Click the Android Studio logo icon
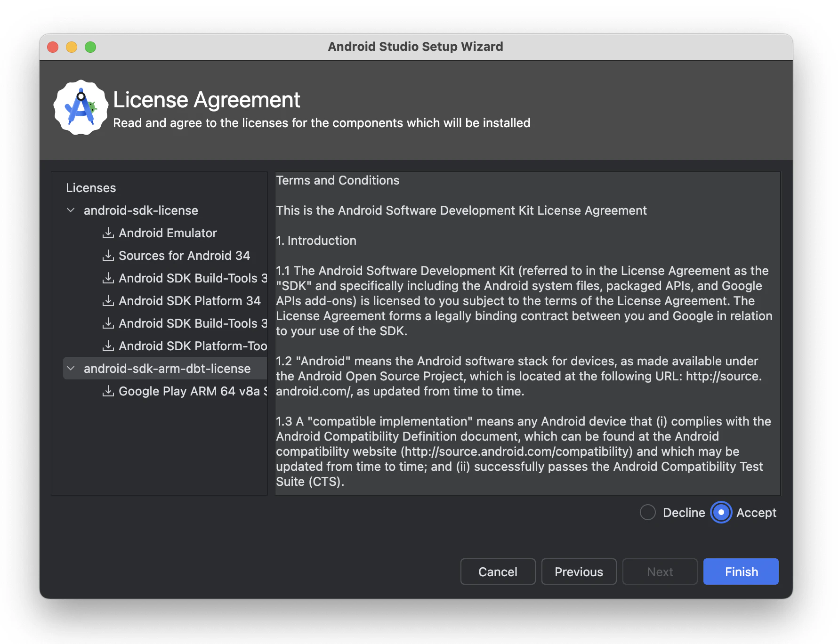Viewport: 839px width, 644px height. 81,107
